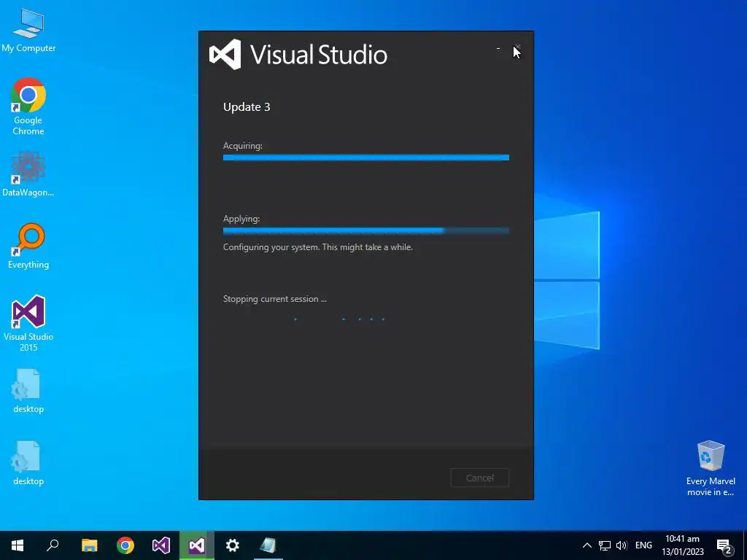The image size is (747, 560).
Task: Select the lower desktop file icon
Action: coord(28,463)
